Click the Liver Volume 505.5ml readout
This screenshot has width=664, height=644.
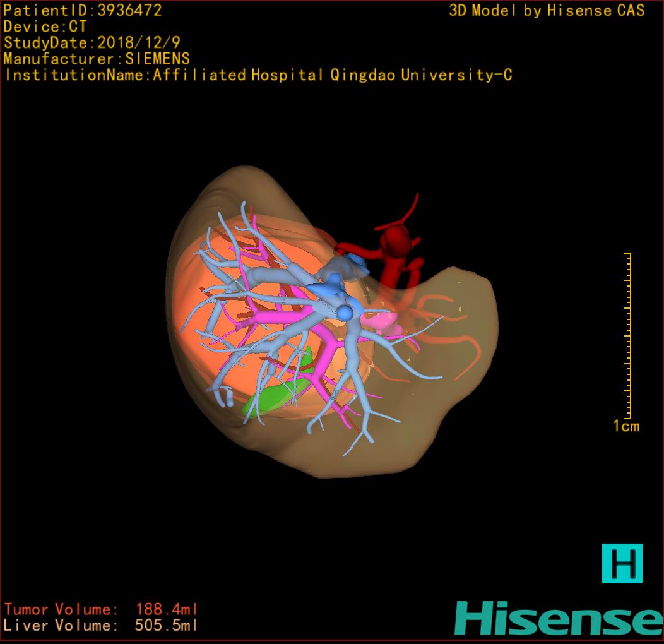[101, 626]
